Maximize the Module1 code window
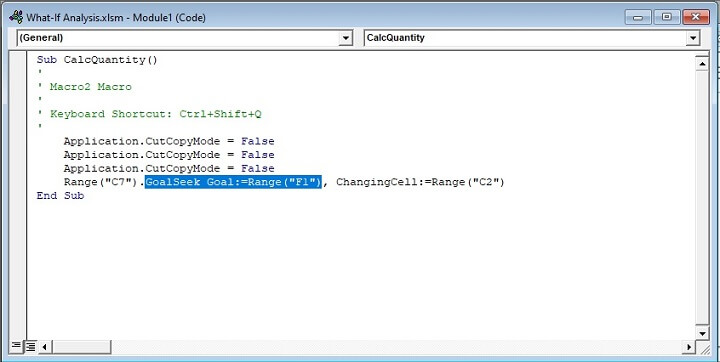Image resolution: width=720 pixels, height=362 pixels. [x=667, y=17]
